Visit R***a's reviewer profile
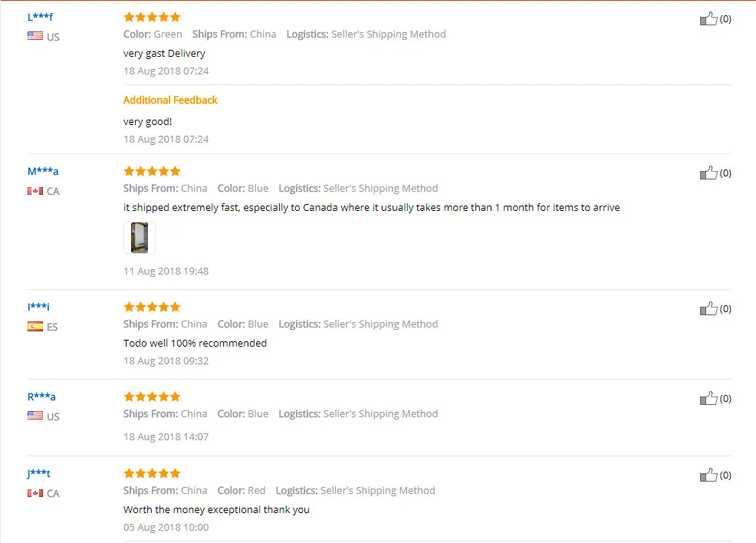756x543 pixels. pyautogui.click(x=41, y=397)
